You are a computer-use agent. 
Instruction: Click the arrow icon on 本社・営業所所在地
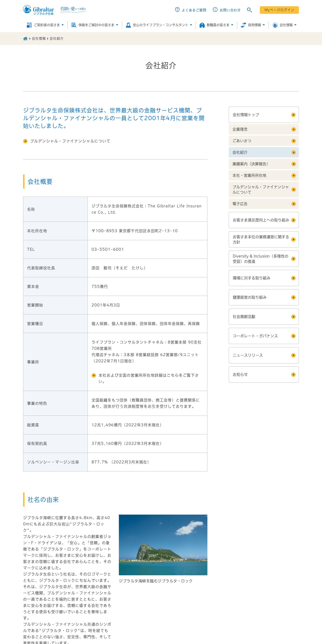pos(294,176)
